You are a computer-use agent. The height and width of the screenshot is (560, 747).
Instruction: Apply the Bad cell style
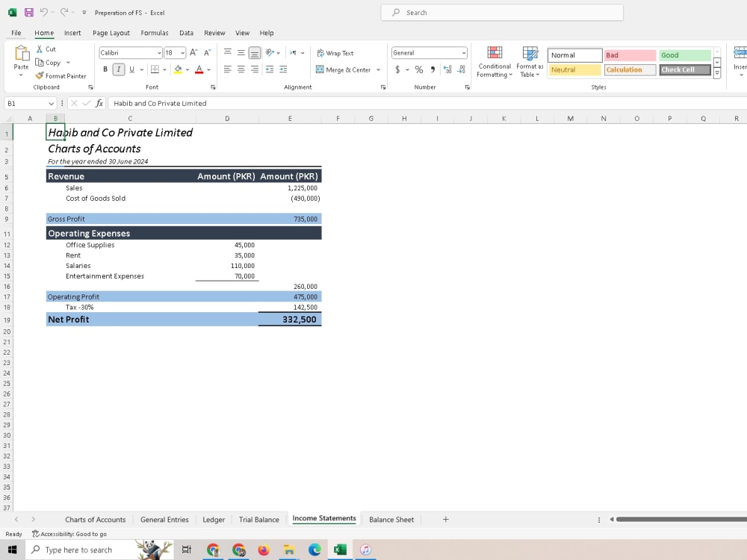point(630,55)
